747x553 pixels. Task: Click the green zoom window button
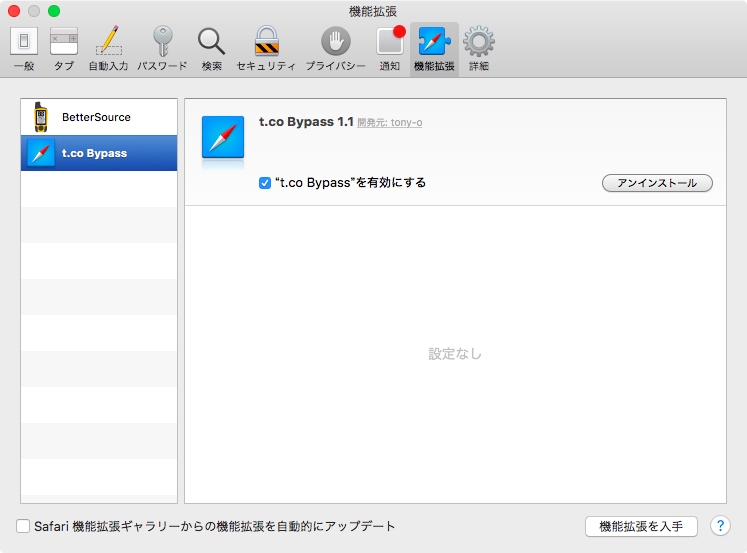(54, 10)
